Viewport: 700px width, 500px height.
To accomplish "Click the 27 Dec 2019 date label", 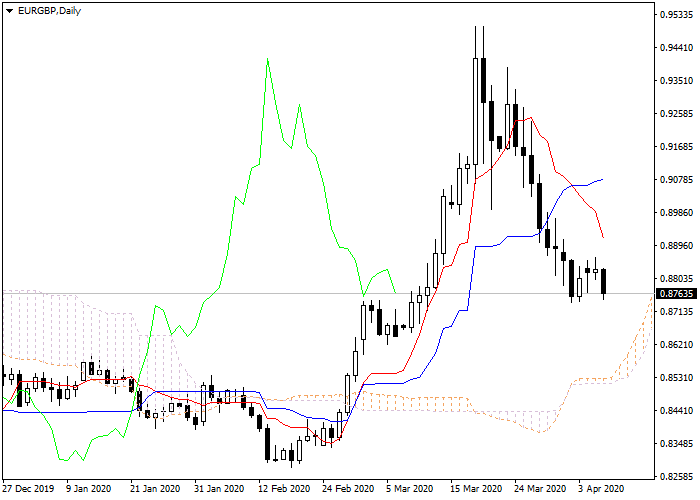I will [x=29, y=489].
